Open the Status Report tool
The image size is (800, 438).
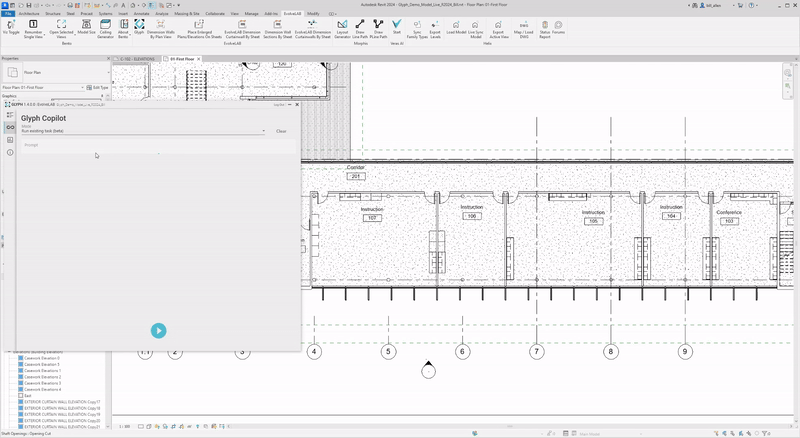(x=545, y=26)
